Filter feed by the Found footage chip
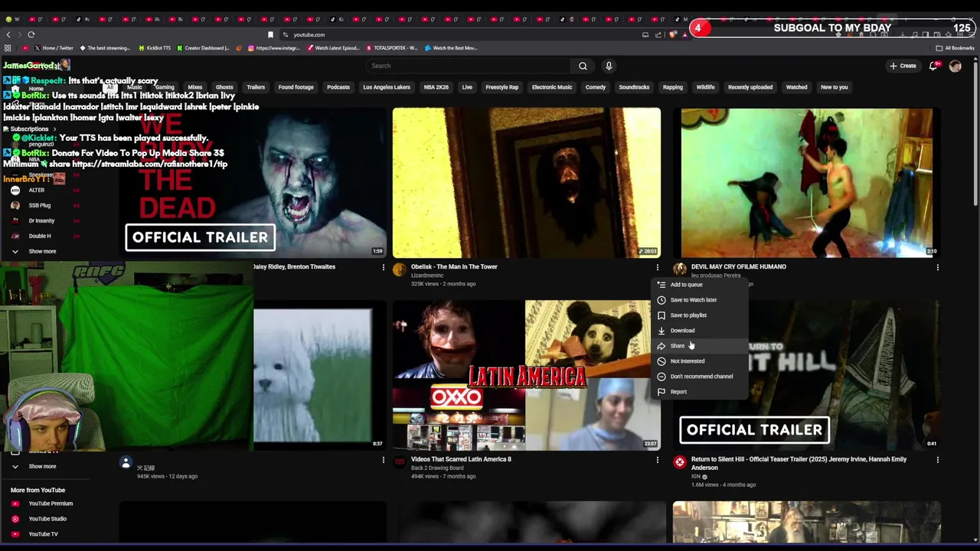The width and height of the screenshot is (980, 551). tap(296, 87)
